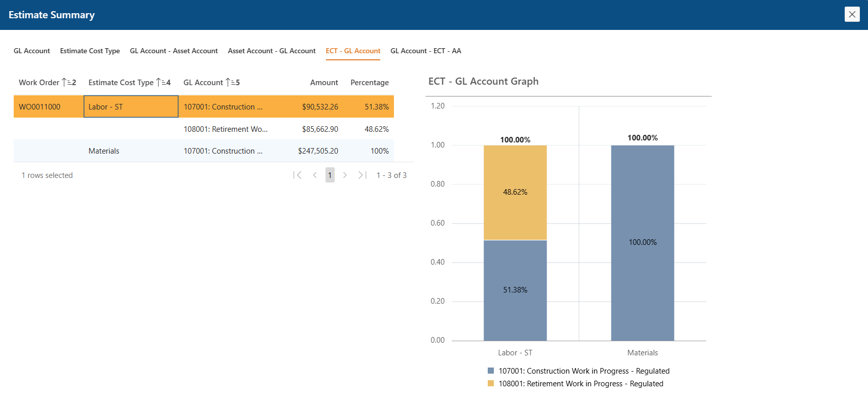
Task: Go to next page of results
Action: pos(345,175)
